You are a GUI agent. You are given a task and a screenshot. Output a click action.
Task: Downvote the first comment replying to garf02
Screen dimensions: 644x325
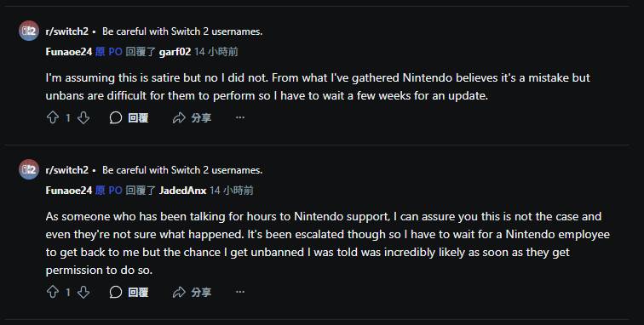(x=83, y=117)
